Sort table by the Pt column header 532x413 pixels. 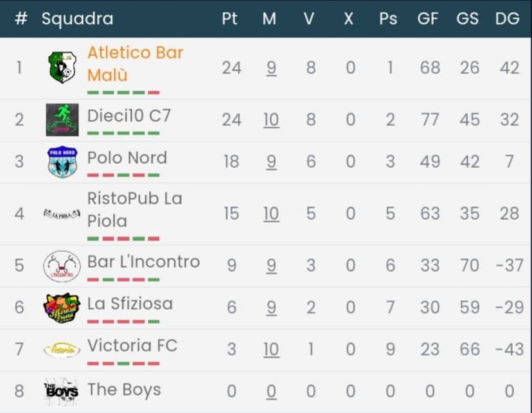click(x=229, y=19)
